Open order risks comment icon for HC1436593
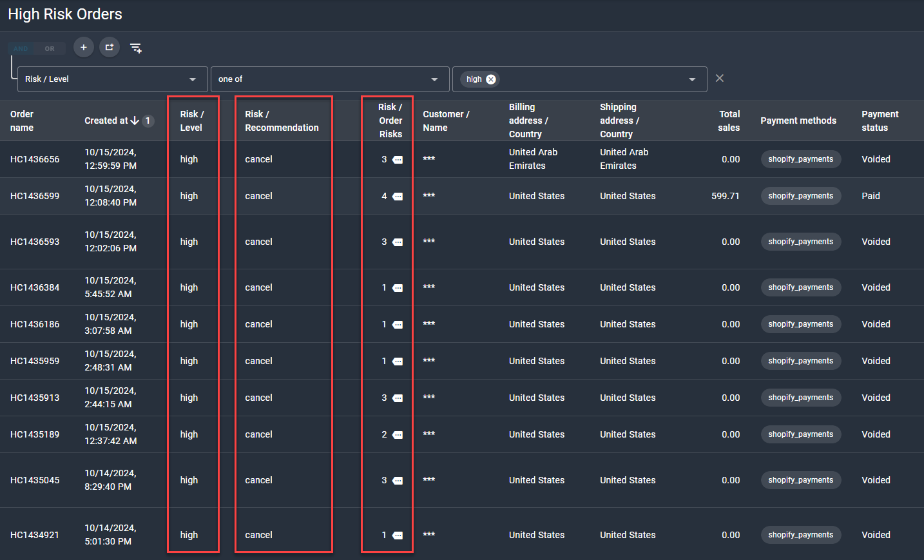The width and height of the screenshot is (924, 560). 398,242
